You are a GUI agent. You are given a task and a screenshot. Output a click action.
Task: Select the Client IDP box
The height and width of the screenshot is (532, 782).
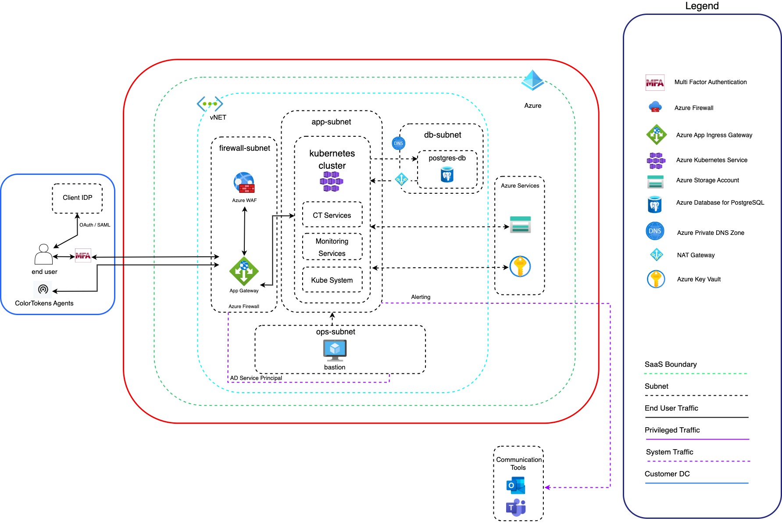(x=77, y=198)
